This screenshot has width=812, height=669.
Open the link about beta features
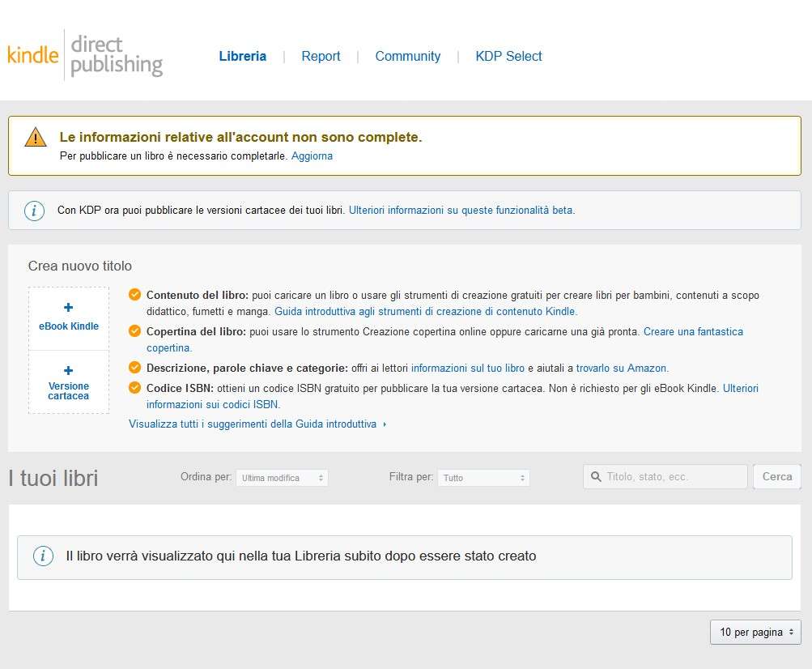click(x=461, y=210)
